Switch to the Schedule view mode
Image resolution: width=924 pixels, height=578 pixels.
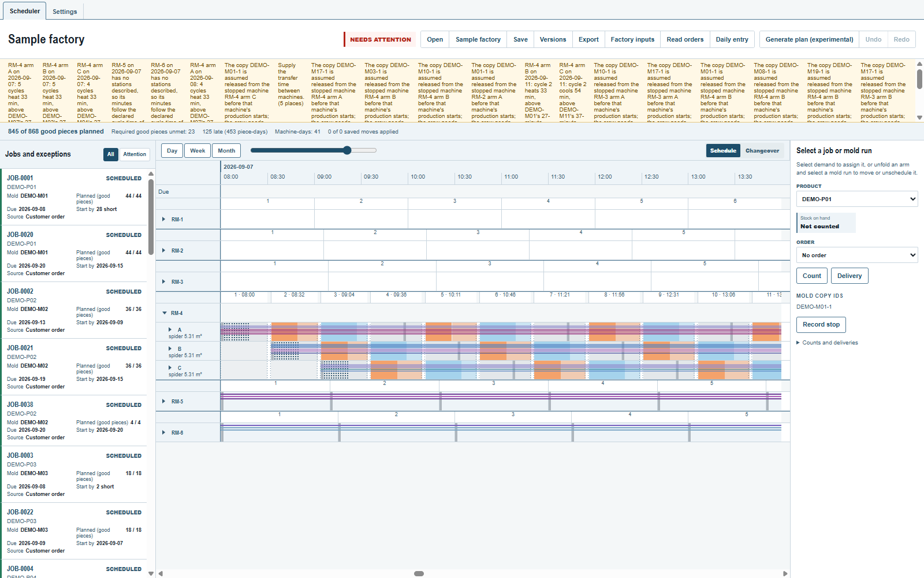tap(723, 150)
